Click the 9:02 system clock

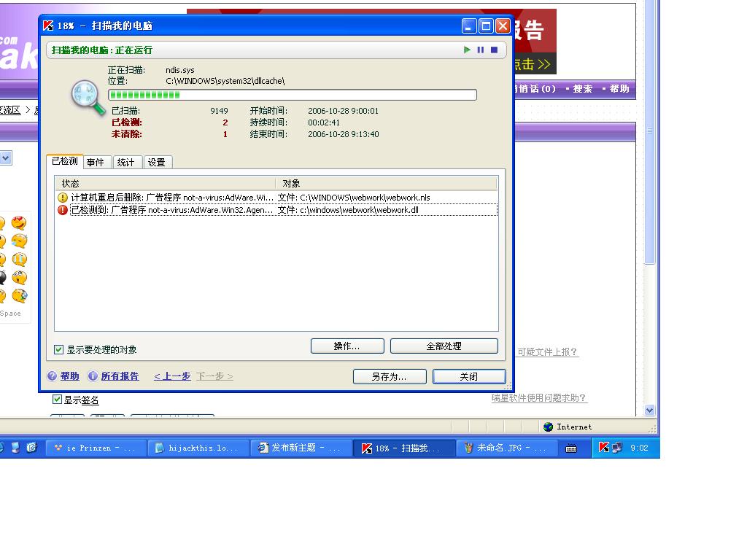639,448
